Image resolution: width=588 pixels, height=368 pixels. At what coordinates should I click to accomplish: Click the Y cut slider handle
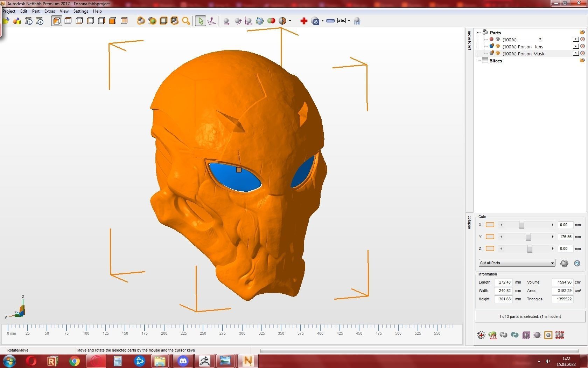click(528, 237)
